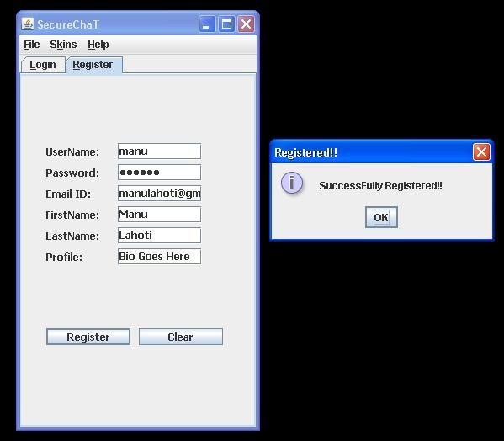Click the Java icon in SecureChaT title bar
Image resolution: width=504 pixels, height=441 pixels.
pos(28,24)
